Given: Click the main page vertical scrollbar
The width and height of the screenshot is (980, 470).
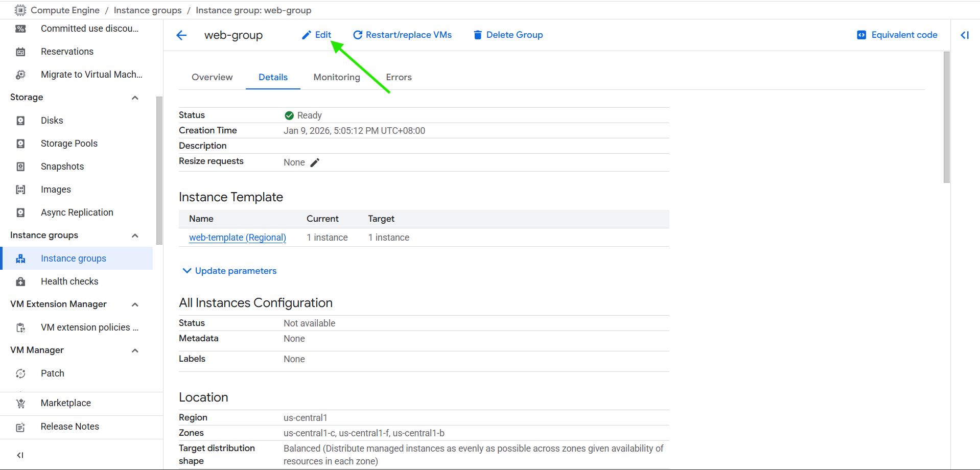Looking at the screenshot, I should coord(946,118).
